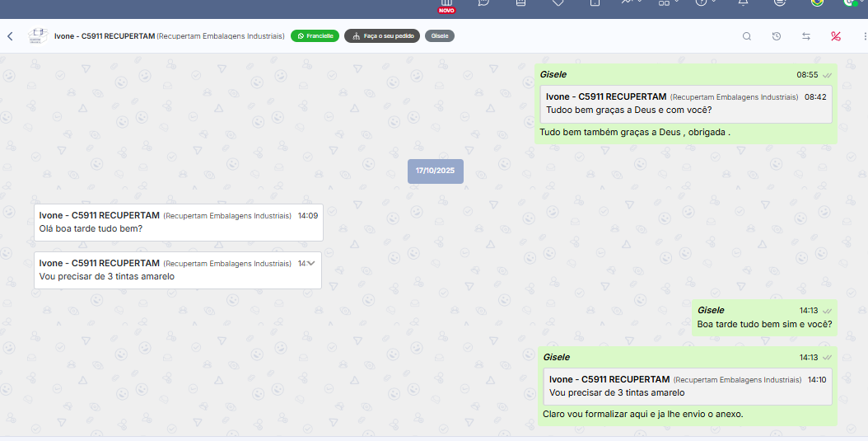Click the transfer conversation arrows icon
Viewport: 868px width, 441px height.
(x=806, y=36)
